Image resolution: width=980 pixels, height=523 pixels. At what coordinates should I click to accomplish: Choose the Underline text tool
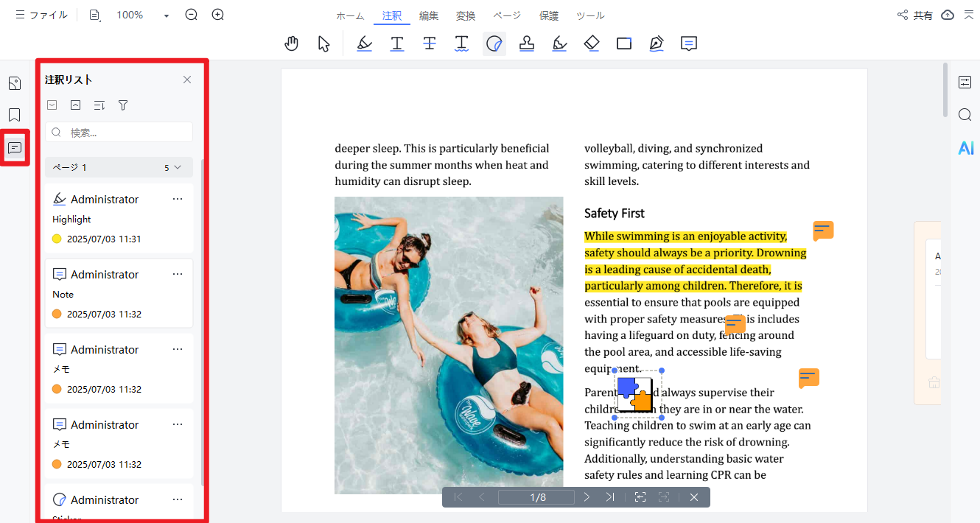point(397,43)
